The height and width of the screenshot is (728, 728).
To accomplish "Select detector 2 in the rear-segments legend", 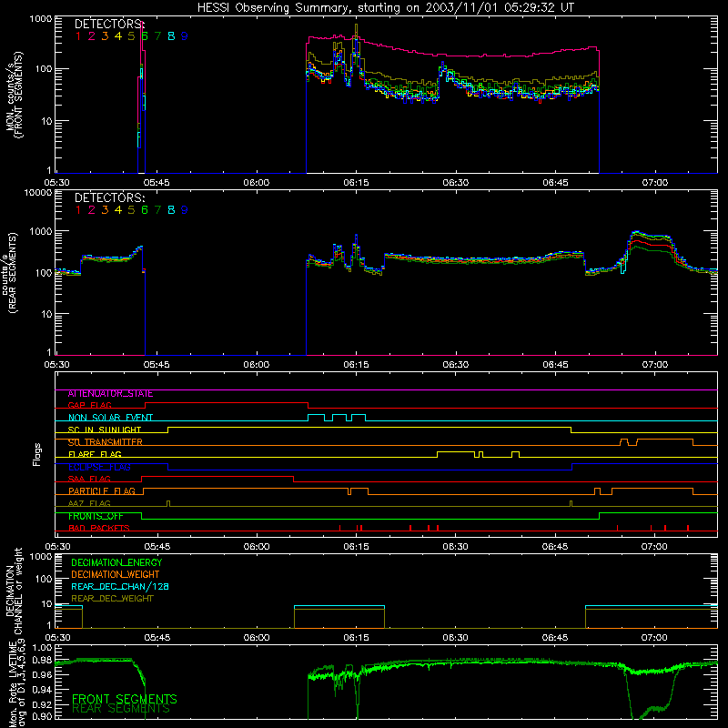I will tap(92, 210).
